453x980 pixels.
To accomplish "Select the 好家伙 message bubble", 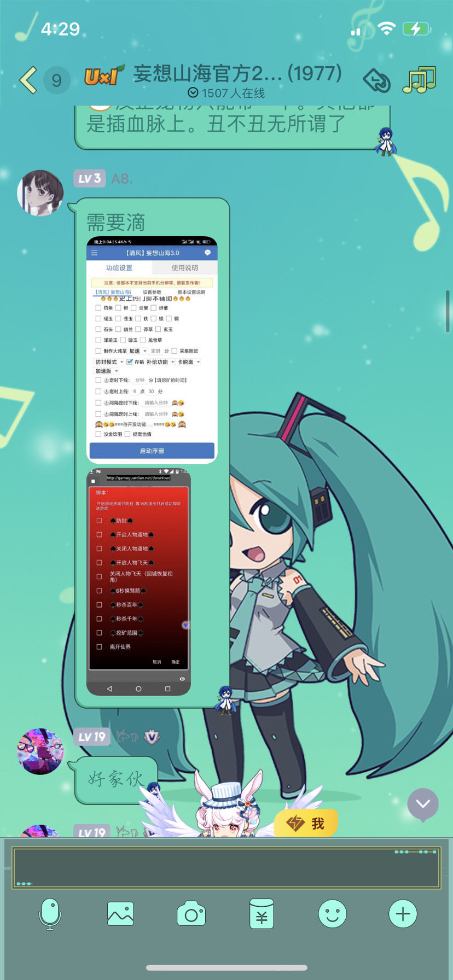I will click(115, 780).
